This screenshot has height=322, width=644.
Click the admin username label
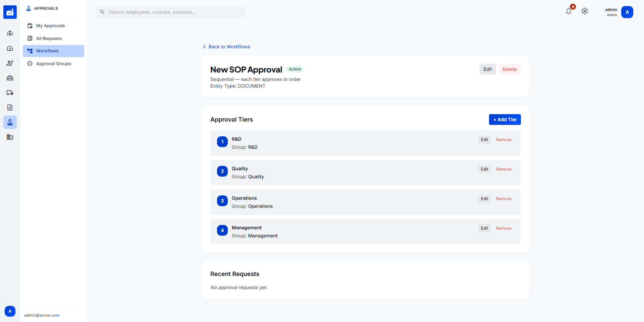click(x=611, y=10)
